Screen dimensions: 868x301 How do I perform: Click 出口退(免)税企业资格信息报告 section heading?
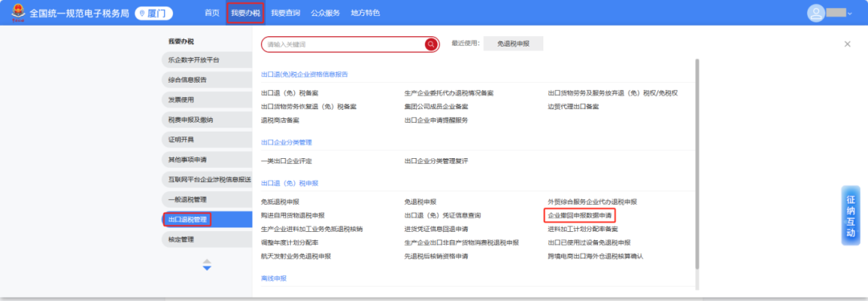(x=305, y=74)
